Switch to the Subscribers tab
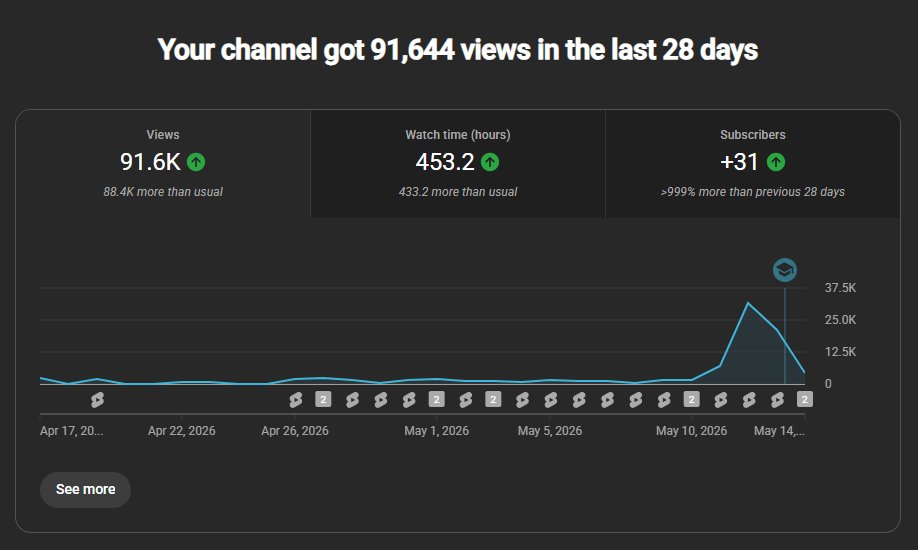This screenshot has width=918, height=550. click(753, 164)
